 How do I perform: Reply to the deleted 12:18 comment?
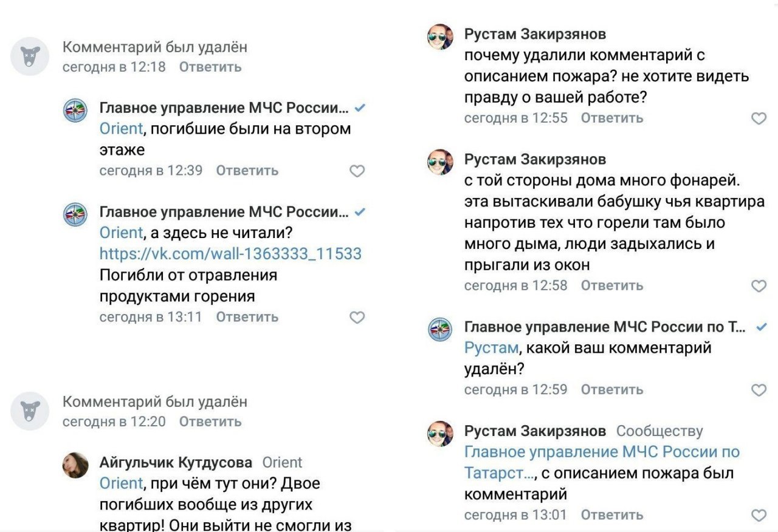pos(210,67)
